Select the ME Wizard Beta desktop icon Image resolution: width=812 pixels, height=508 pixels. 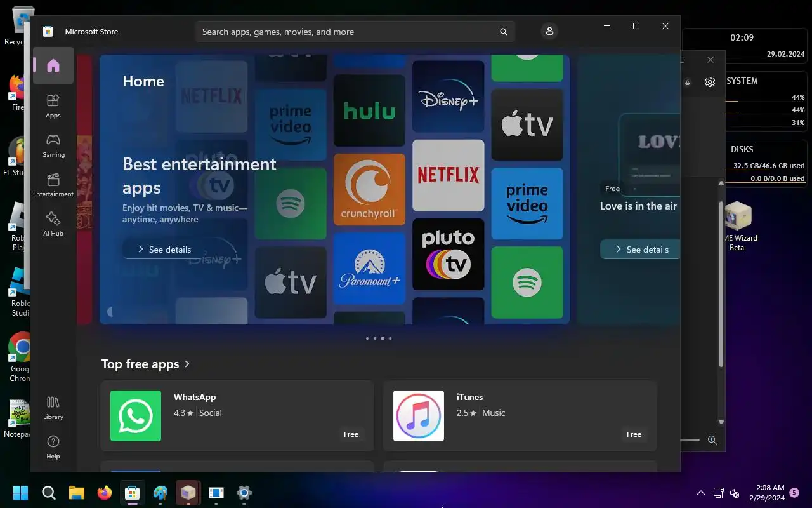737,226
